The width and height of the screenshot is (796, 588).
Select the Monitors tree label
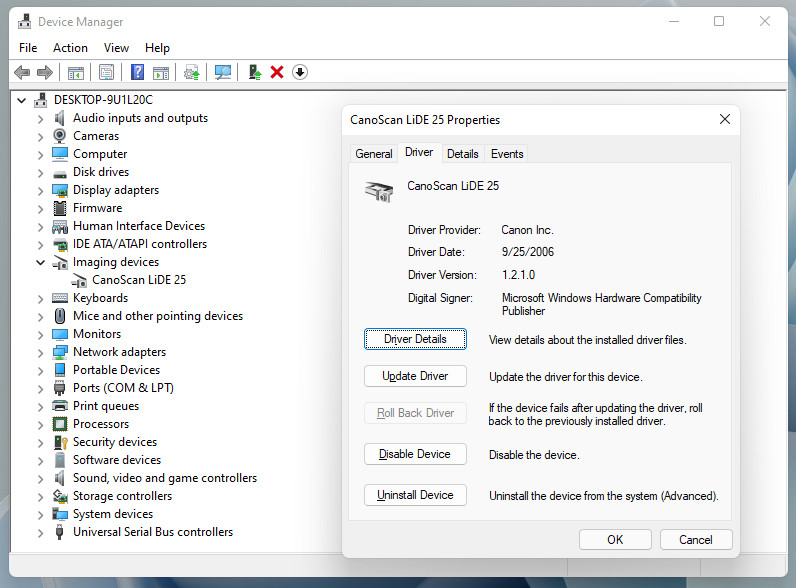point(97,334)
